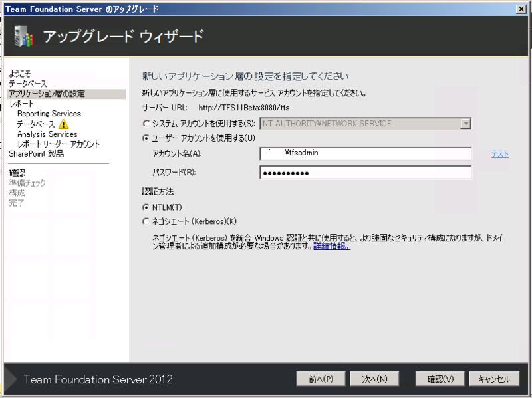This screenshot has height=398, width=532.
Task: Click disabled 準備チェック step text
Action: click(27, 183)
